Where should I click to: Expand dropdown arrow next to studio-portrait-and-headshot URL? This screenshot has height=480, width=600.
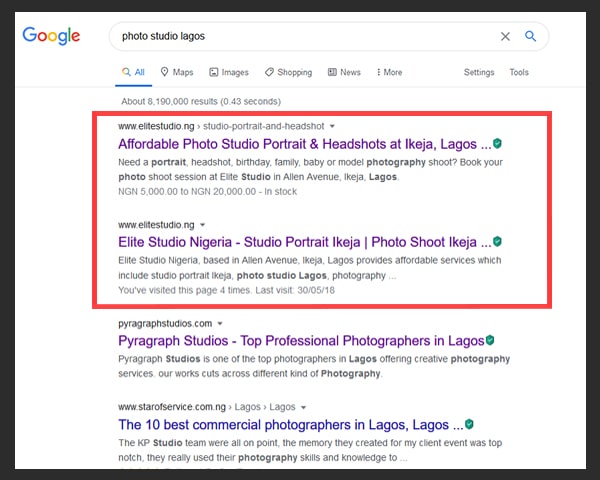point(332,126)
